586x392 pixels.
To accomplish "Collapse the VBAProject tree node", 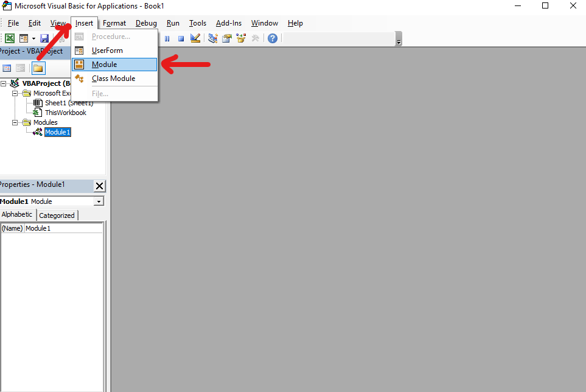I will pyautogui.click(x=4, y=83).
